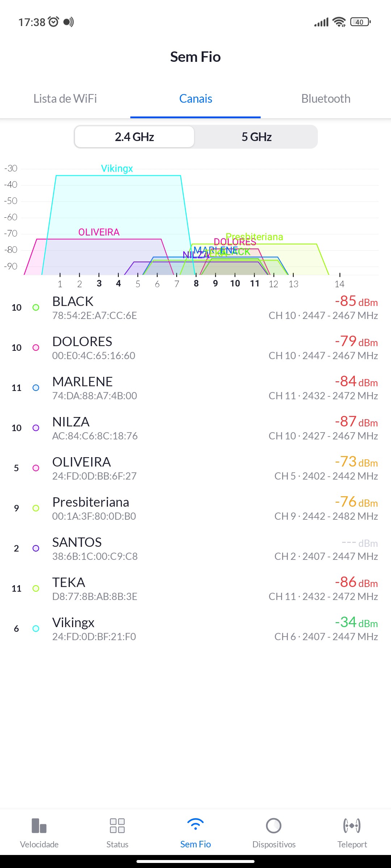This screenshot has height=868, width=391.
Task: Select the OLIVEIRA network entry
Action: 195,468
